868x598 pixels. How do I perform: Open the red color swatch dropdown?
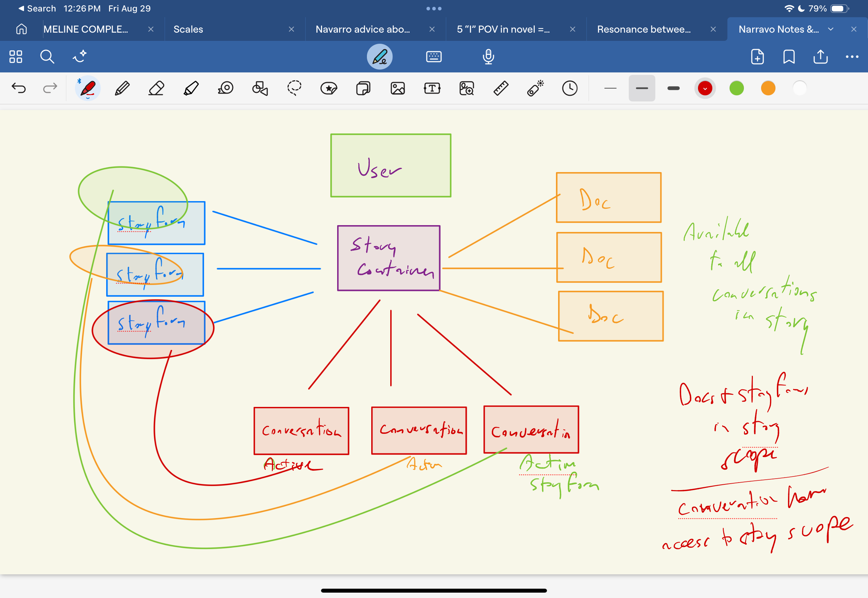704,89
